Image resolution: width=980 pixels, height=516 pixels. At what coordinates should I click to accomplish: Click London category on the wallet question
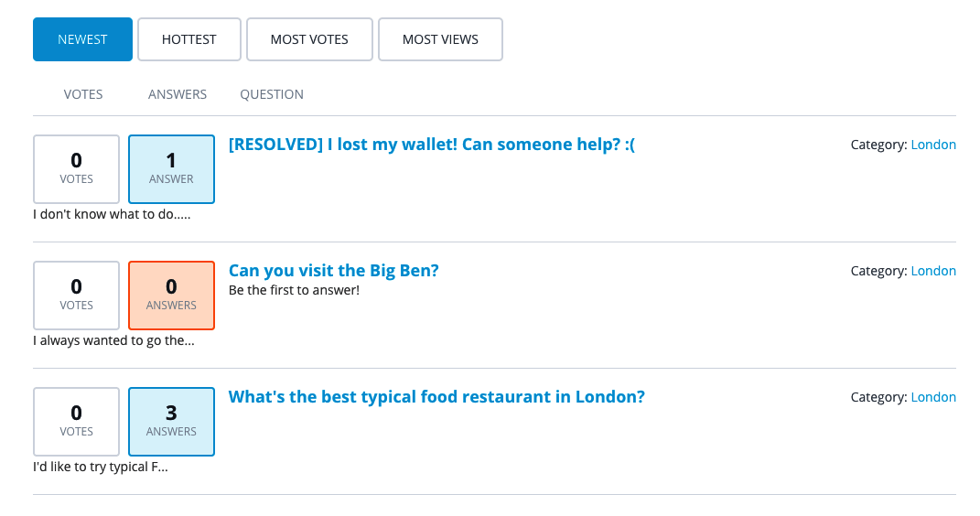click(933, 145)
